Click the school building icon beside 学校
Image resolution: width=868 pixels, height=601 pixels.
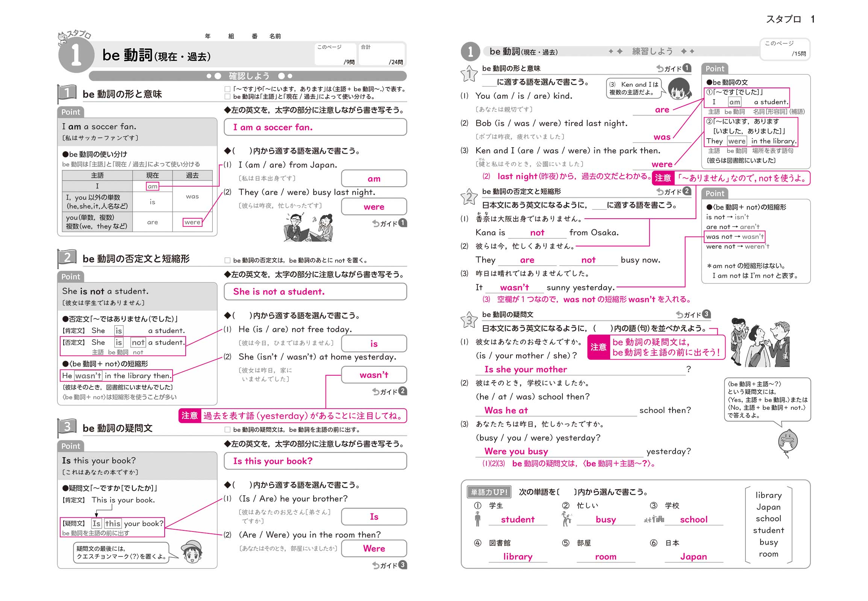click(x=654, y=519)
